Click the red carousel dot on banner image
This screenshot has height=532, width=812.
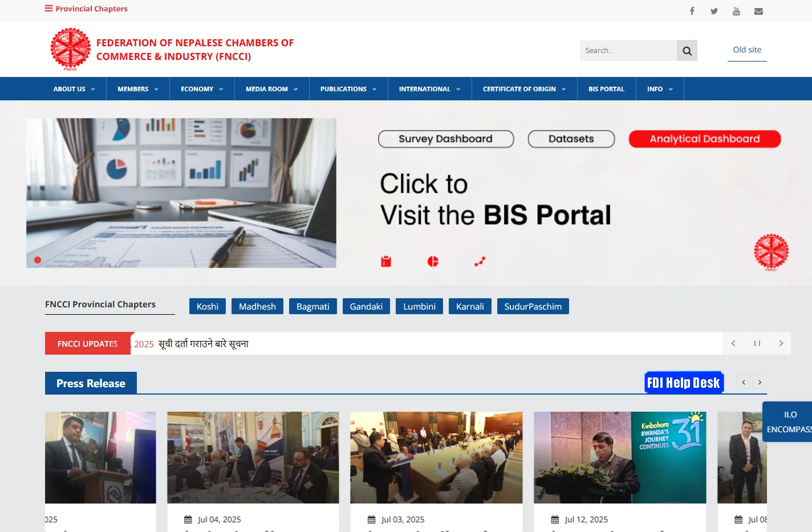click(38, 260)
